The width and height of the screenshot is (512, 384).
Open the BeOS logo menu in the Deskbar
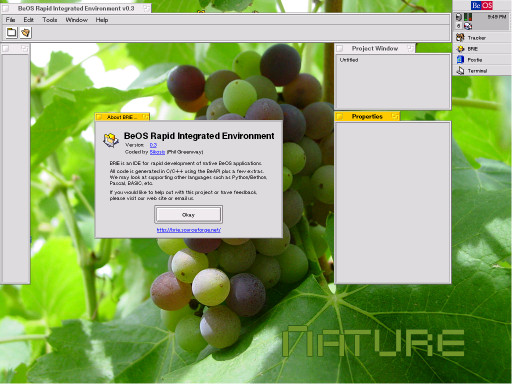pyautogui.click(x=482, y=5)
